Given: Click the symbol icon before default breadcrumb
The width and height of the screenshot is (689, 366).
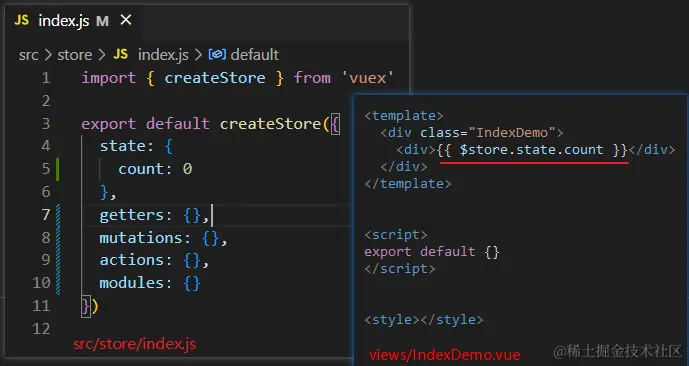Looking at the screenshot, I should pyautogui.click(x=217, y=54).
